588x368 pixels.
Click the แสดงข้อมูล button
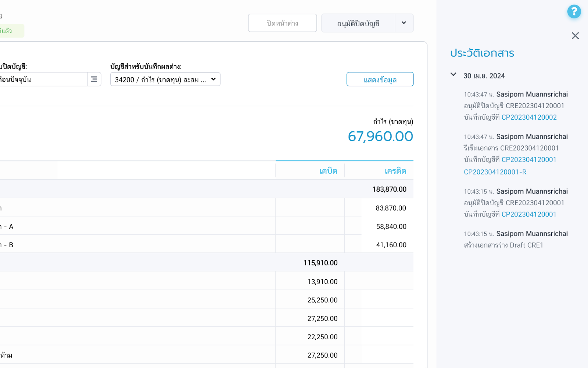click(380, 79)
